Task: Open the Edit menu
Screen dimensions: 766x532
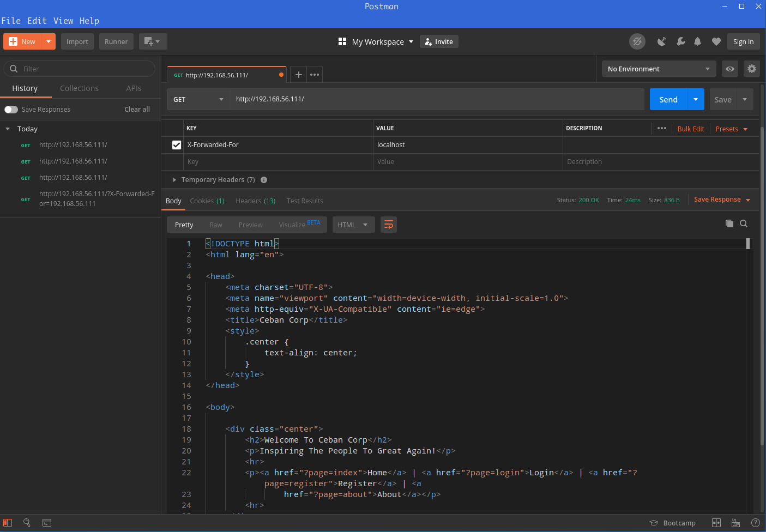Action: [x=37, y=21]
